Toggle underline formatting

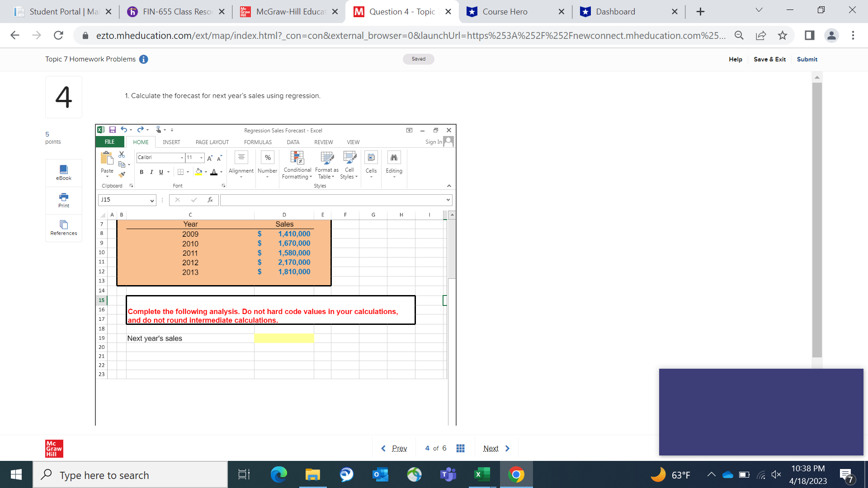click(161, 172)
